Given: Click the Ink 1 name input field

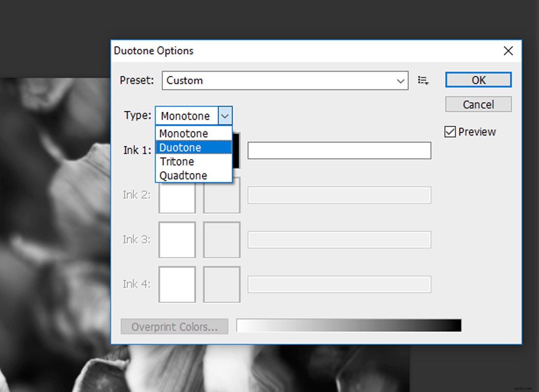Looking at the screenshot, I should 339,151.
